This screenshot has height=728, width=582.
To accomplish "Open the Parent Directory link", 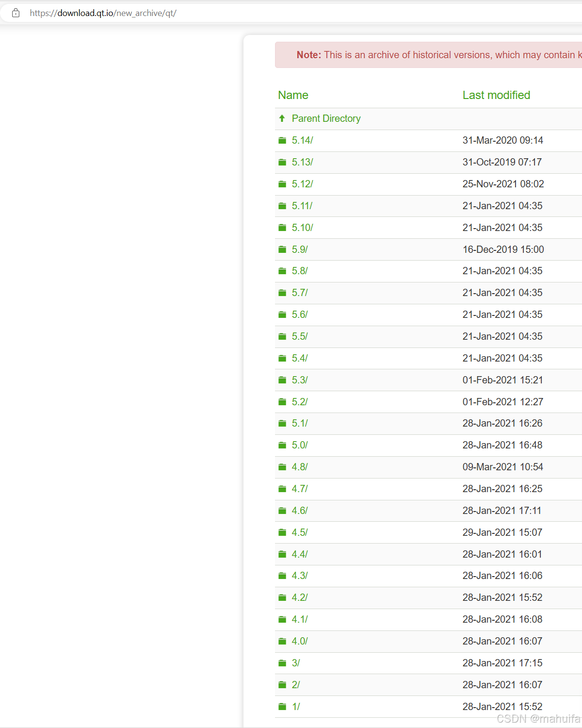I will click(326, 118).
